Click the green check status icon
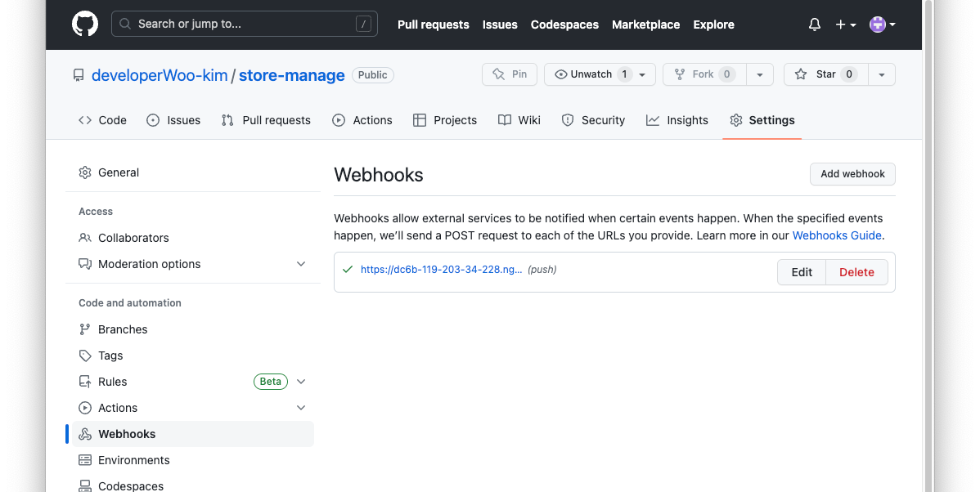The image size is (980, 492). point(348,270)
